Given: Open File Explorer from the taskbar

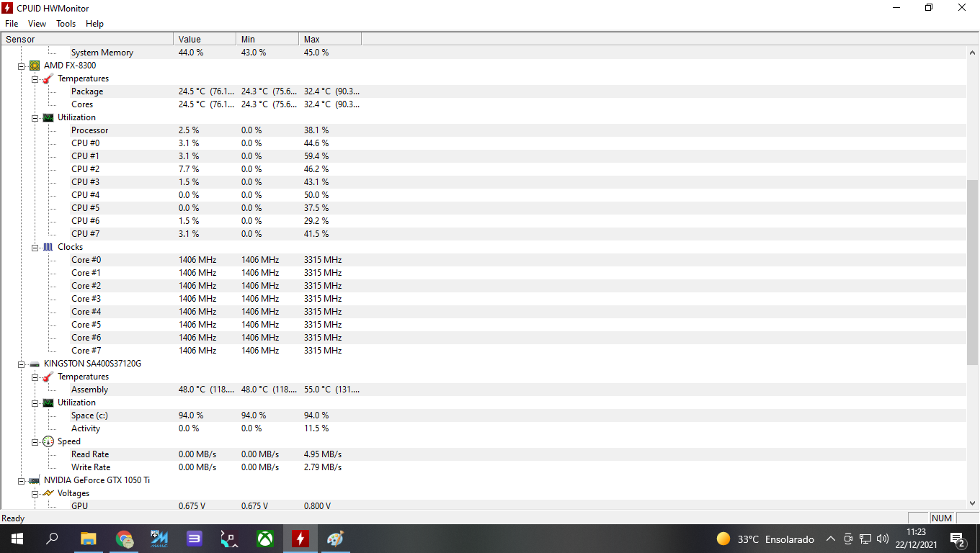Looking at the screenshot, I should point(88,539).
